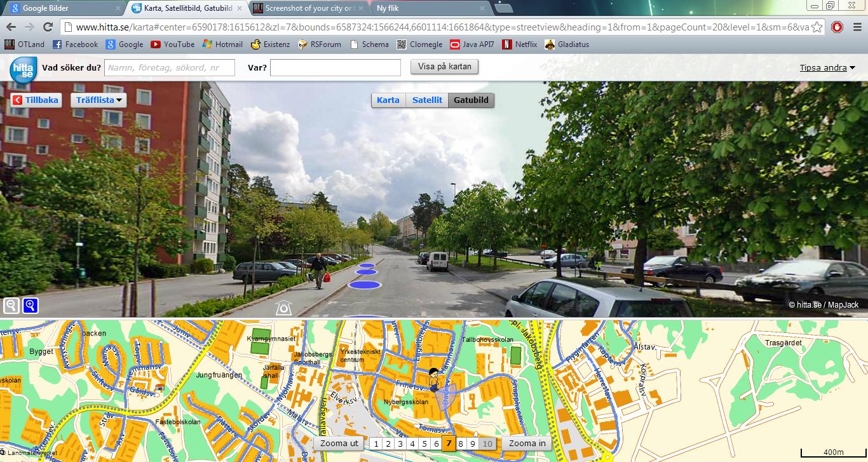Viewport: 868px width, 462px height.
Task: Switch to Karta map view
Action: (x=388, y=100)
